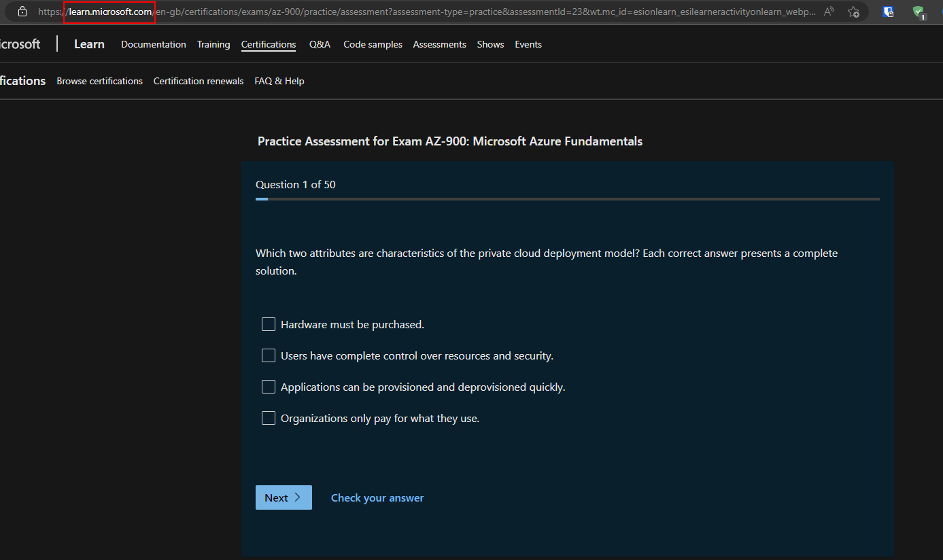Click the question progress bar
Image resolution: width=943 pixels, height=560 pixels.
pos(568,199)
